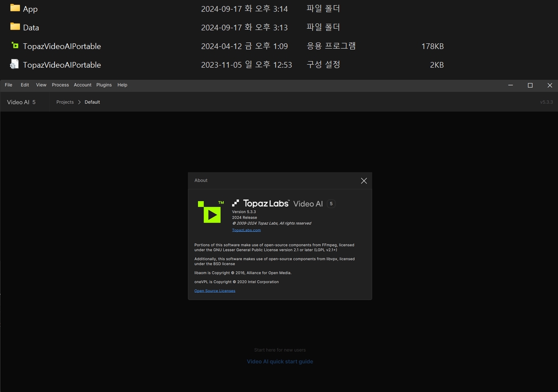Close the About dialog
Image resolution: width=558 pixels, height=392 pixels.
[x=364, y=181]
